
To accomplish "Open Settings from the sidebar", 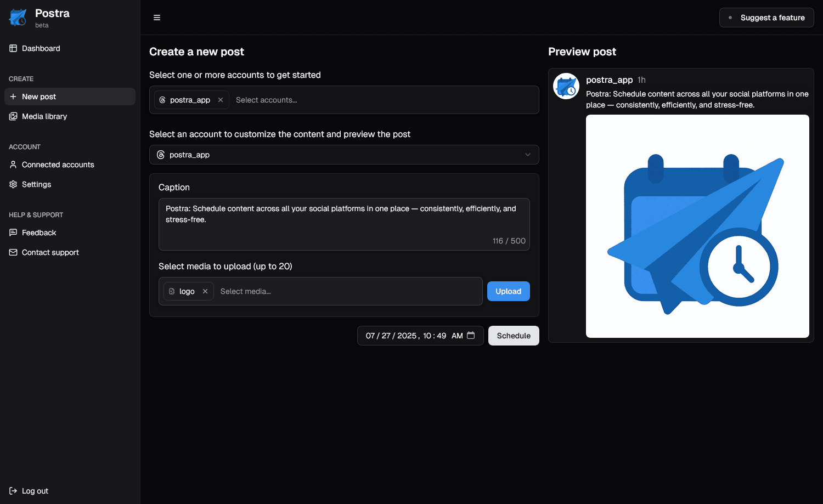I will [x=70, y=184].
